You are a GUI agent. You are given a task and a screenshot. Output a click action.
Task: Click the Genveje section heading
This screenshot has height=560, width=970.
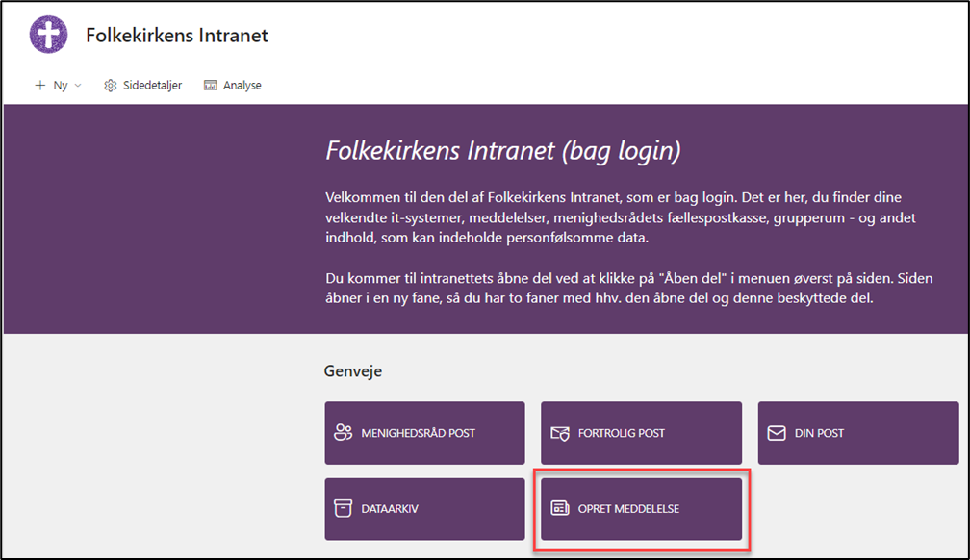point(353,371)
